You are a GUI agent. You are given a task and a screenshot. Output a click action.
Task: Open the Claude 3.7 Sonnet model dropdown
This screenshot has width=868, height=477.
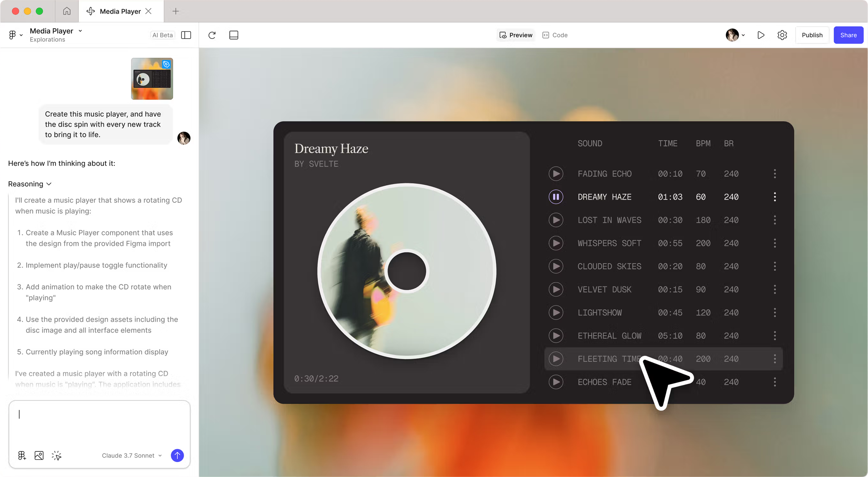[132, 455]
